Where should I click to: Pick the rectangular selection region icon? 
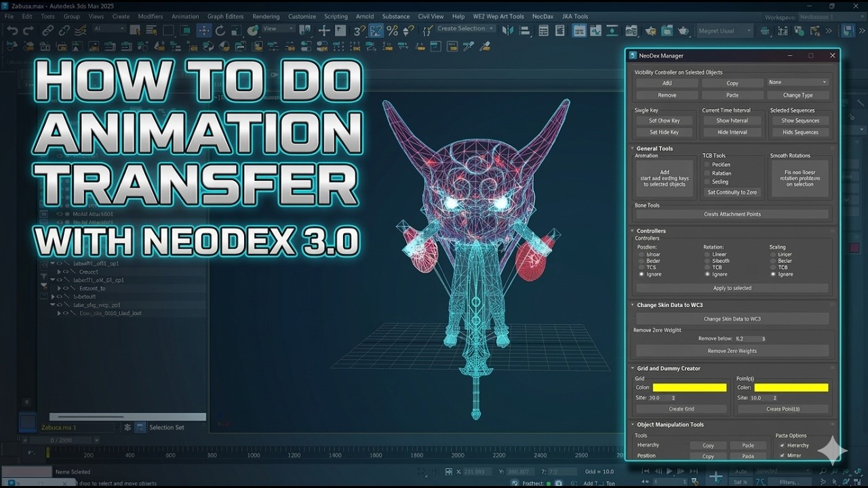click(x=168, y=30)
